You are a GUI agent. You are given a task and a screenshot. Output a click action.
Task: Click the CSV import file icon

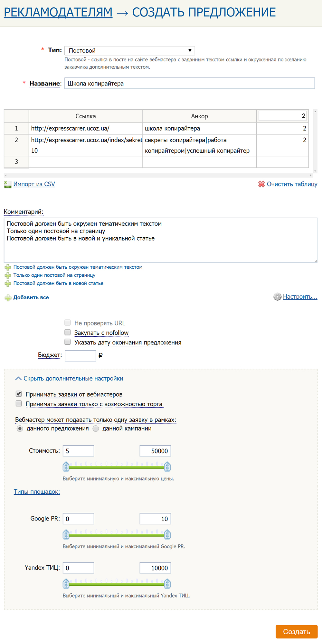coord(8,184)
